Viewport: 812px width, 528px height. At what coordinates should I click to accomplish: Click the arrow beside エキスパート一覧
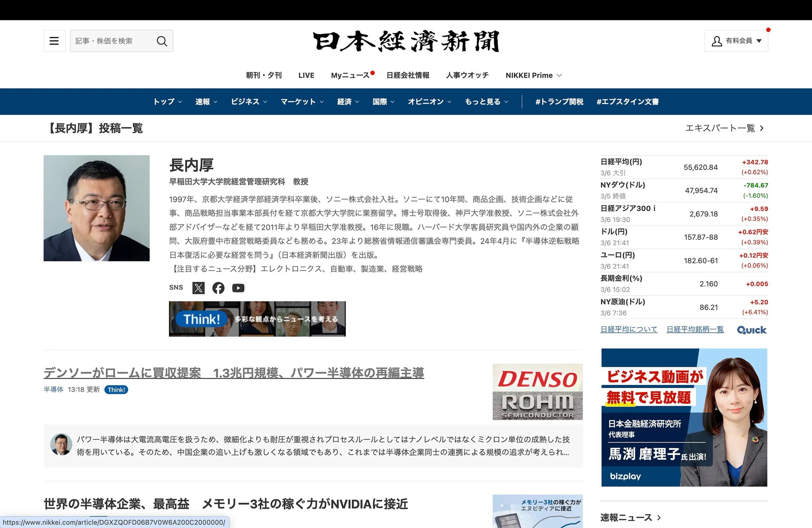coord(762,128)
